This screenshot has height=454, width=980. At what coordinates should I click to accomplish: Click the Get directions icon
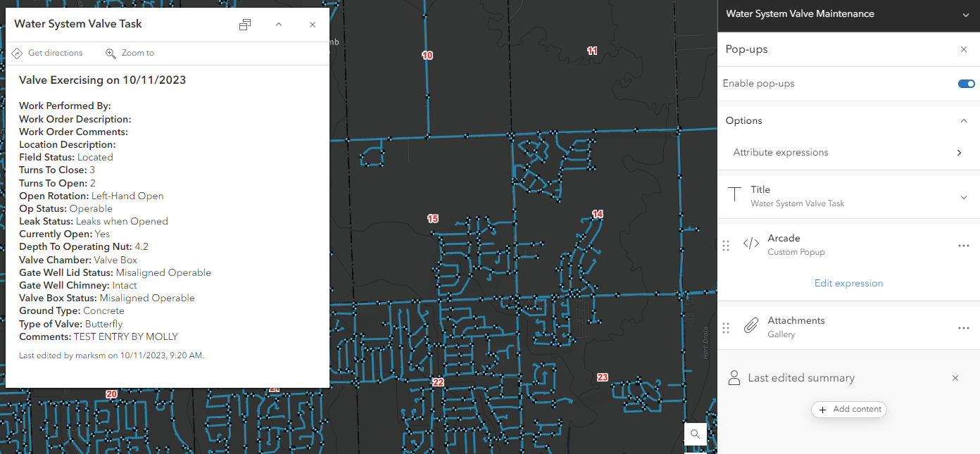click(16, 53)
